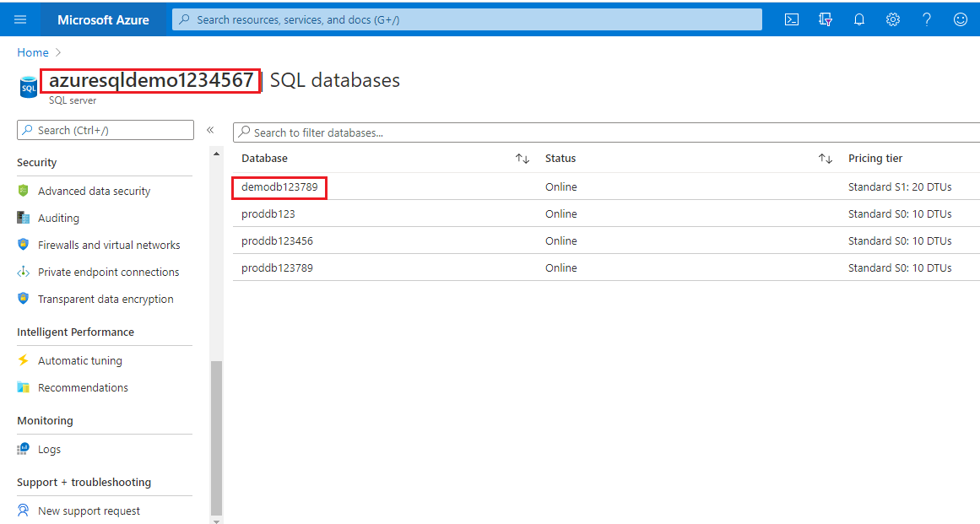Click Standard S1: 20 DTUs cell
This screenshot has height=524, width=980.
click(x=900, y=186)
